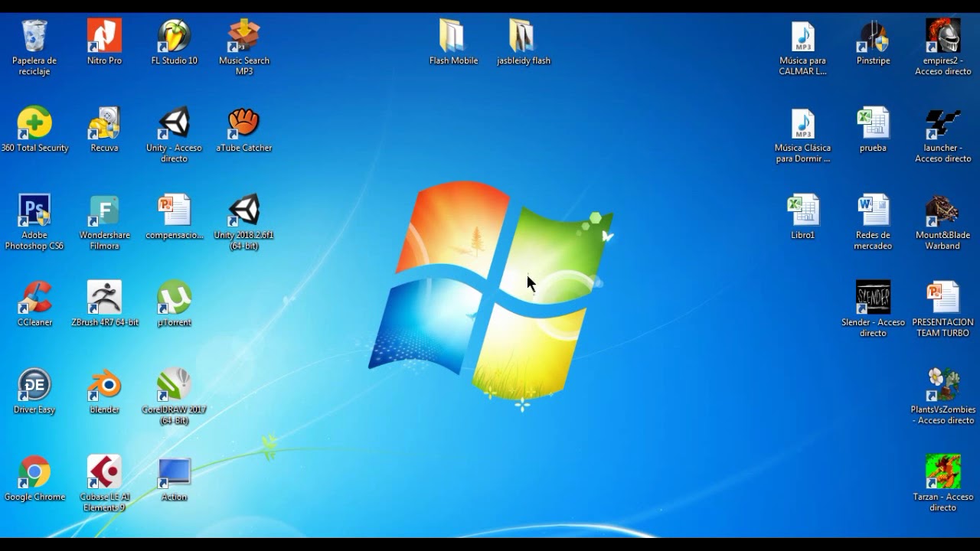
Task: Click the Wondershare Filmora icon
Action: coord(104,210)
